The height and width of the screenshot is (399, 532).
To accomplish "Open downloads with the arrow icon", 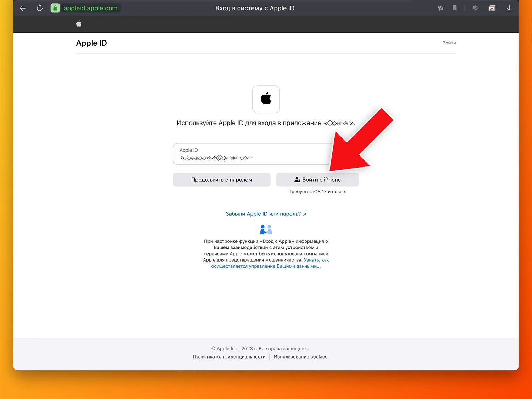I will tap(509, 8).
